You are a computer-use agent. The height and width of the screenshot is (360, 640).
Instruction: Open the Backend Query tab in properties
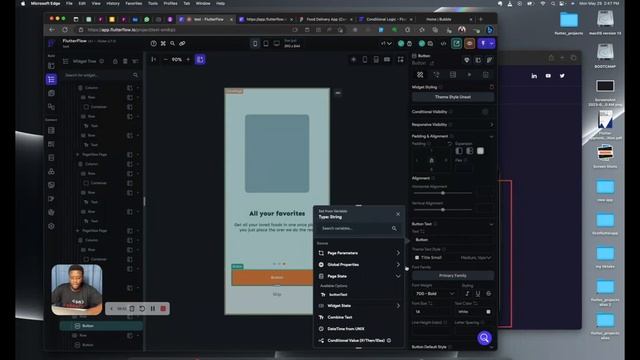[x=453, y=75]
